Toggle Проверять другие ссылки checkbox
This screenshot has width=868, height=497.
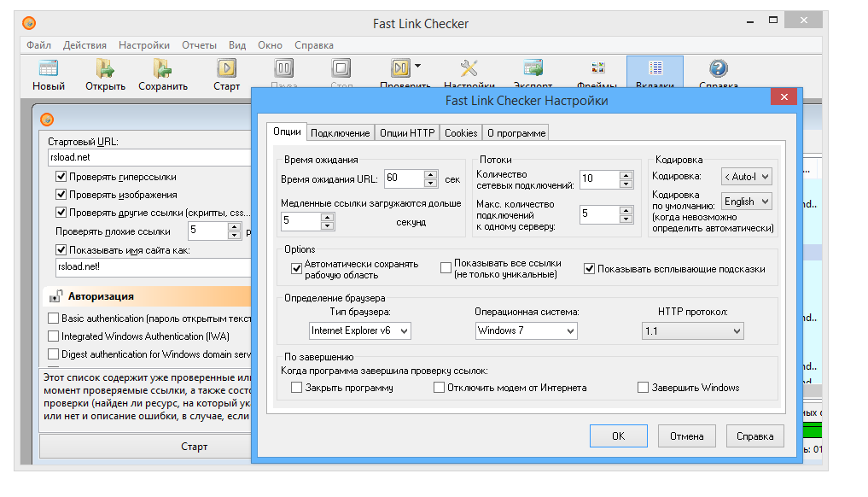point(61,213)
